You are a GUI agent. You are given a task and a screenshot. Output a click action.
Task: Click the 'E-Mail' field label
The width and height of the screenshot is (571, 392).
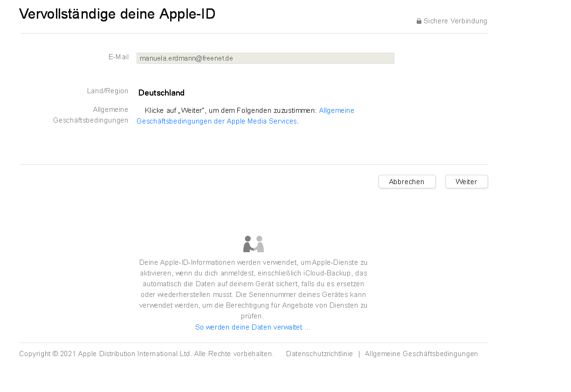pos(118,57)
